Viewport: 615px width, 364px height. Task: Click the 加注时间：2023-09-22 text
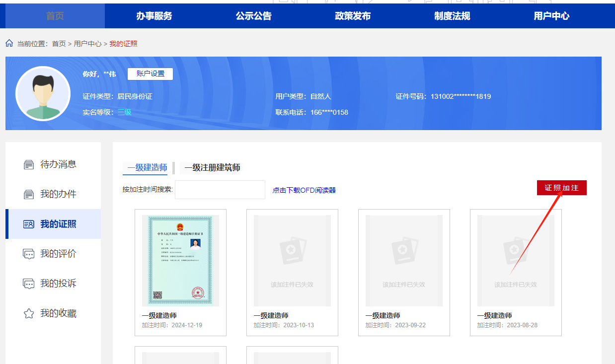coord(395,325)
